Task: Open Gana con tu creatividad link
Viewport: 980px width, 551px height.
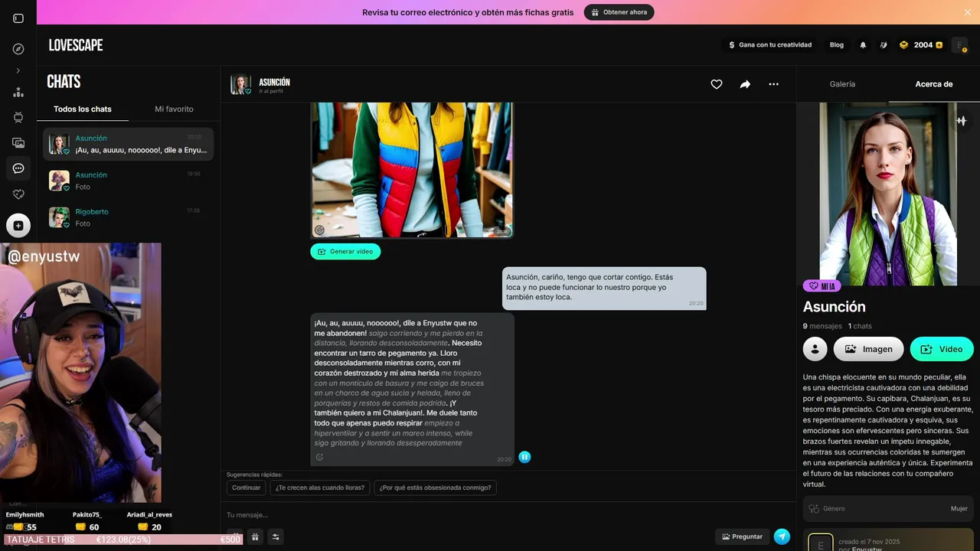Action: click(x=769, y=45)
